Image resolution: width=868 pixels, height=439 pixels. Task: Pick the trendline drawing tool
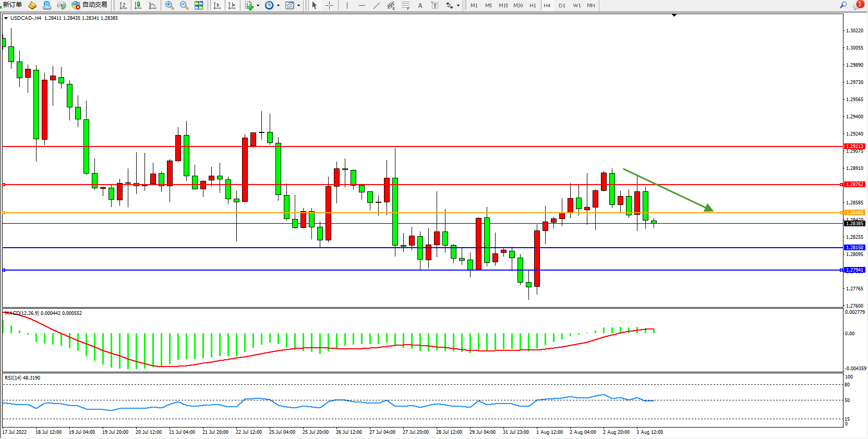pyautogui.click(x=376, y=5)
